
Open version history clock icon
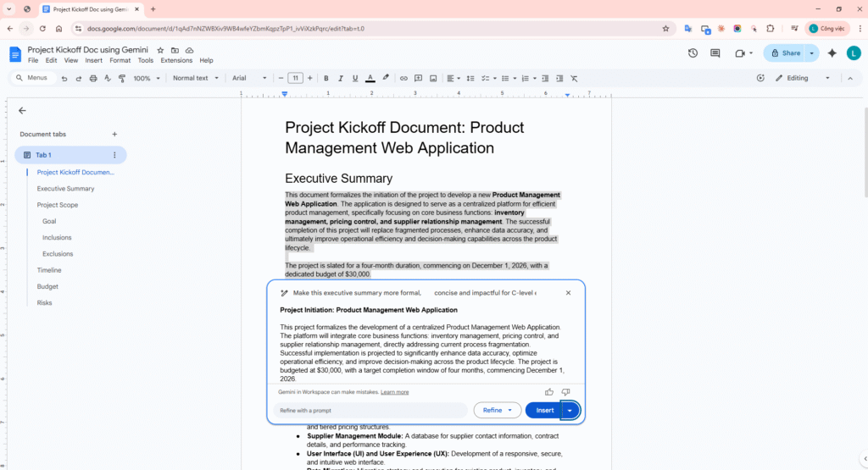pyautogui.click(x=693, y=53)
